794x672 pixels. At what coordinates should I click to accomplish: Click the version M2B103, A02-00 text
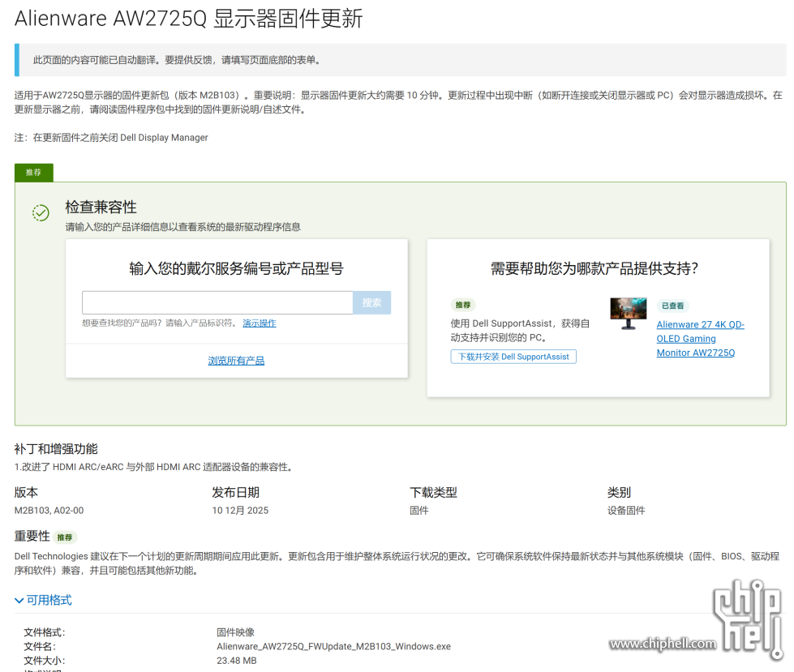coord(49,511)
